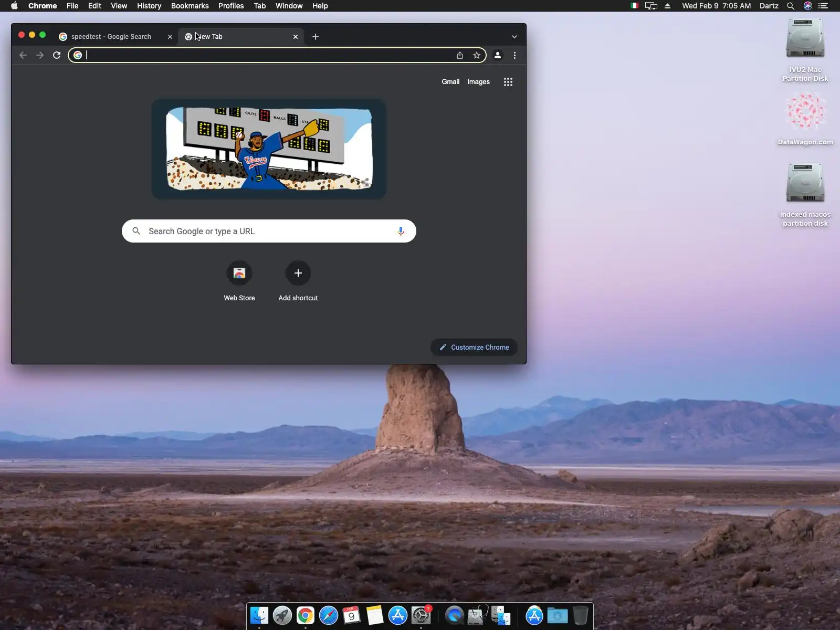840x630 pixels.
Task: Start voice search with the microphone
Action: tap(401, 231)
